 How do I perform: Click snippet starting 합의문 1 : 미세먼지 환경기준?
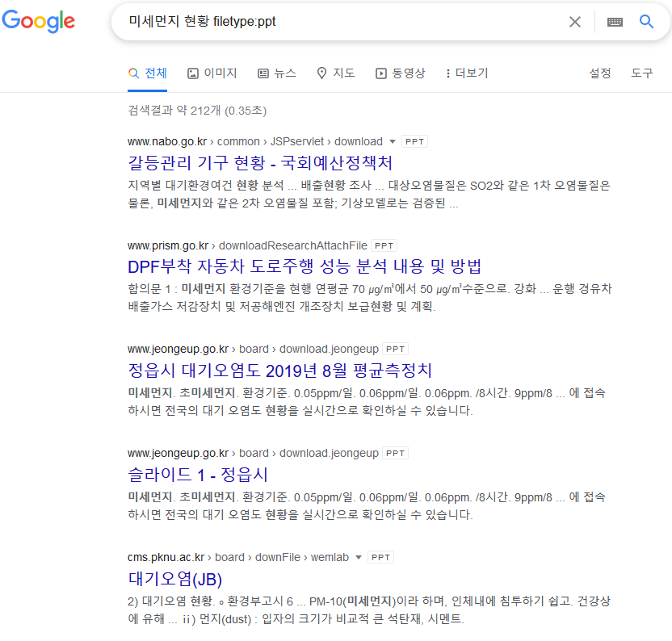coord(369,298)
